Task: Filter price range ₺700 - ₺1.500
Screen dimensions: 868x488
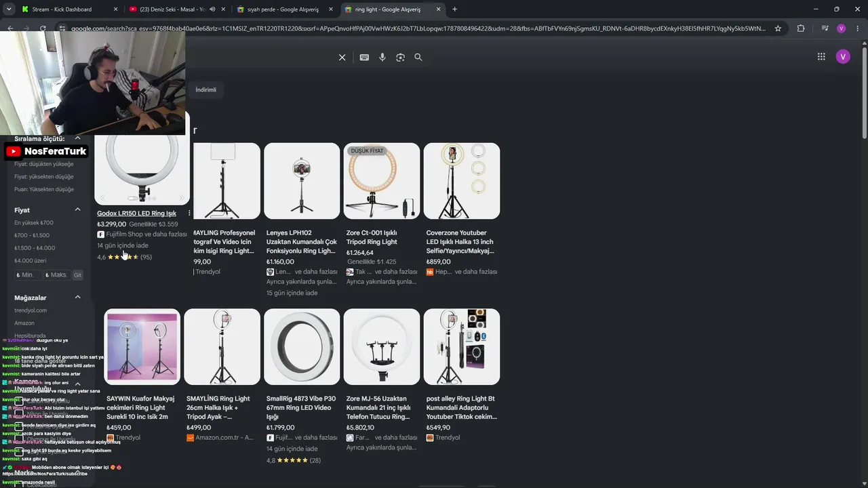Action: click(x=32, y=235)
